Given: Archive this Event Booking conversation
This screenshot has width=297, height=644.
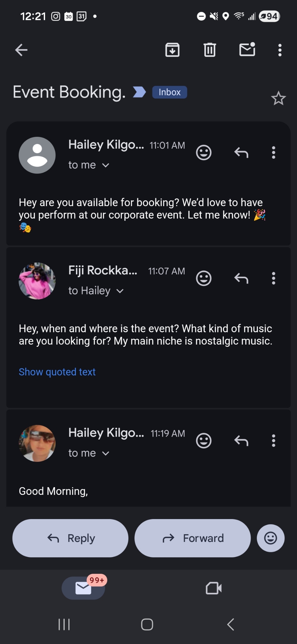Looking at the screenshot, I should coord(172,50).
